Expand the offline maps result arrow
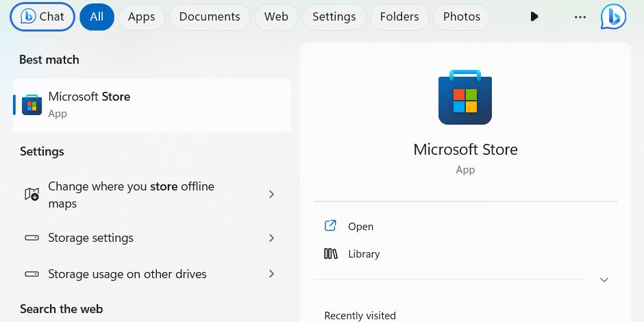 (x=271, y=195)
